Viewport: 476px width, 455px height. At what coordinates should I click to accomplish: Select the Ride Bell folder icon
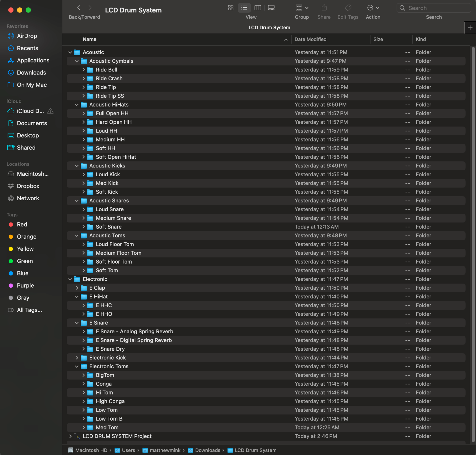point(90,70)
